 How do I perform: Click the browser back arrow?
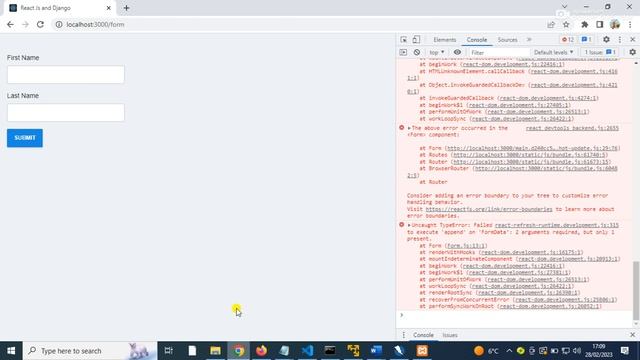tap(10, 24)
